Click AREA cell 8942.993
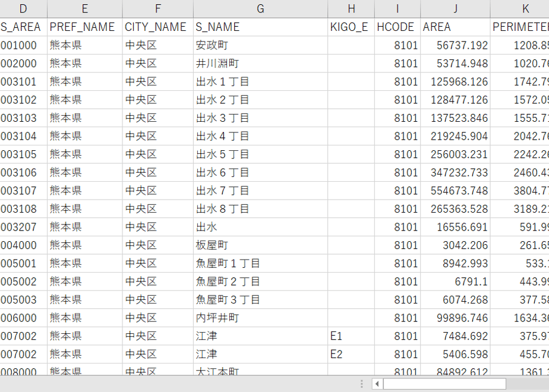The height and width of the screenshot is (392, 549). pos(455,264)
